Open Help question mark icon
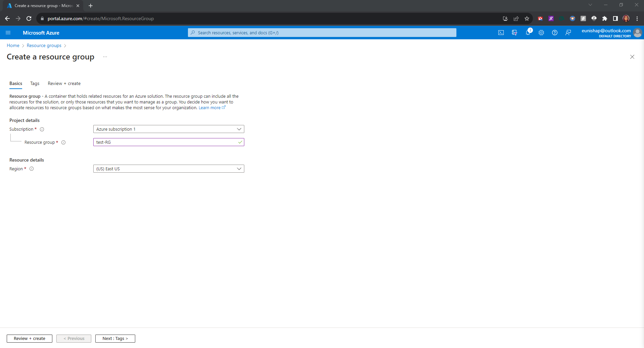Screen dimensions: 644x348 coord(555,33)
